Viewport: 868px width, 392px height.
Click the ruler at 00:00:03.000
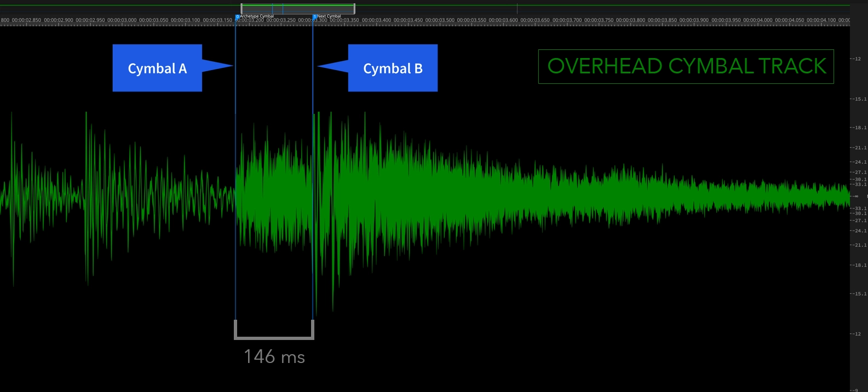coord(122,20)
